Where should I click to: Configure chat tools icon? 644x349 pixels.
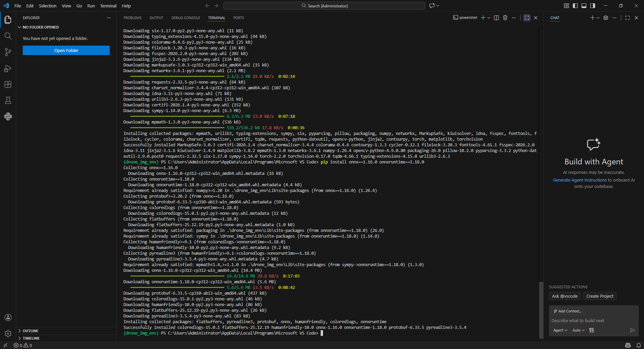[592, 330]
